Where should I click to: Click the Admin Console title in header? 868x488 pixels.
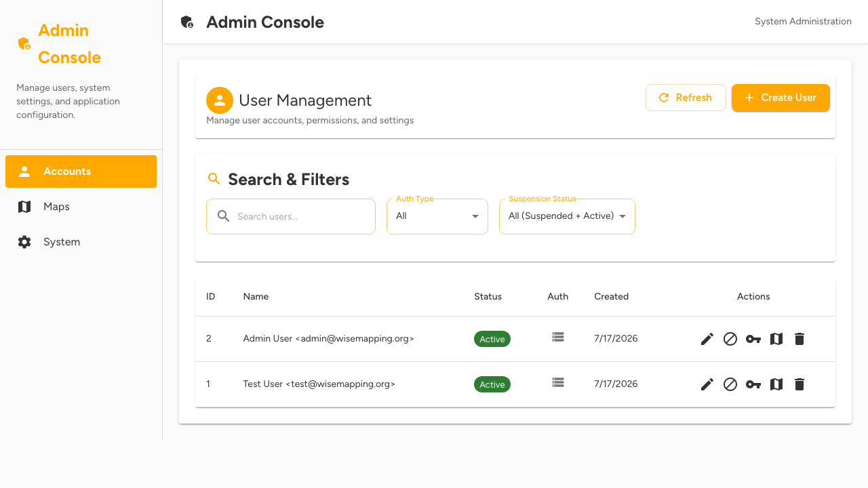(265, 22)
